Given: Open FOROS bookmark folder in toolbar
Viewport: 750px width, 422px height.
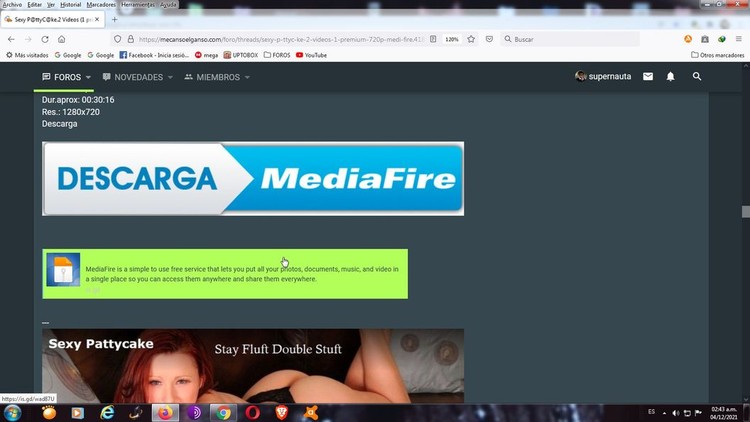Looking at the screenshot, I should [x=277, y=55].
